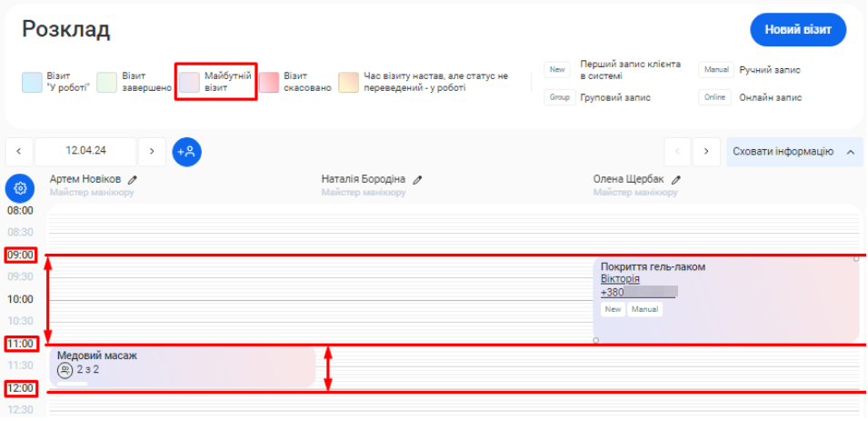Click the Новий візит button

point(797,30)
